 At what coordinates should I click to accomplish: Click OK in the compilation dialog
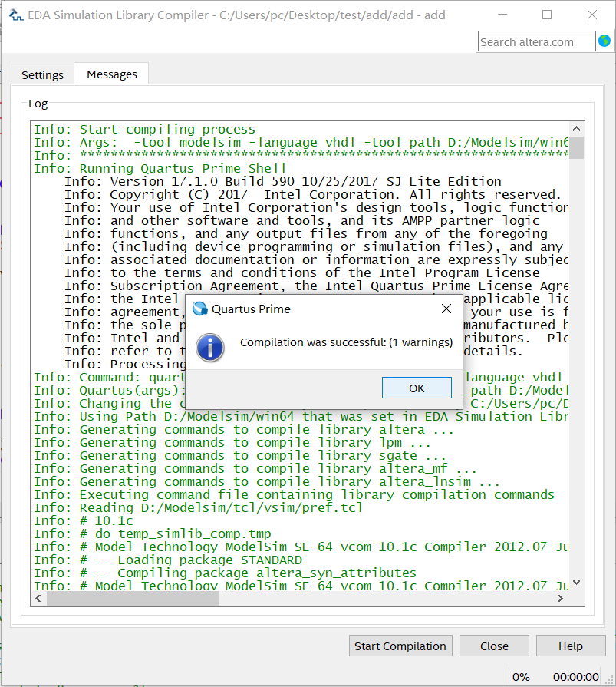click(x=417, y=388)
